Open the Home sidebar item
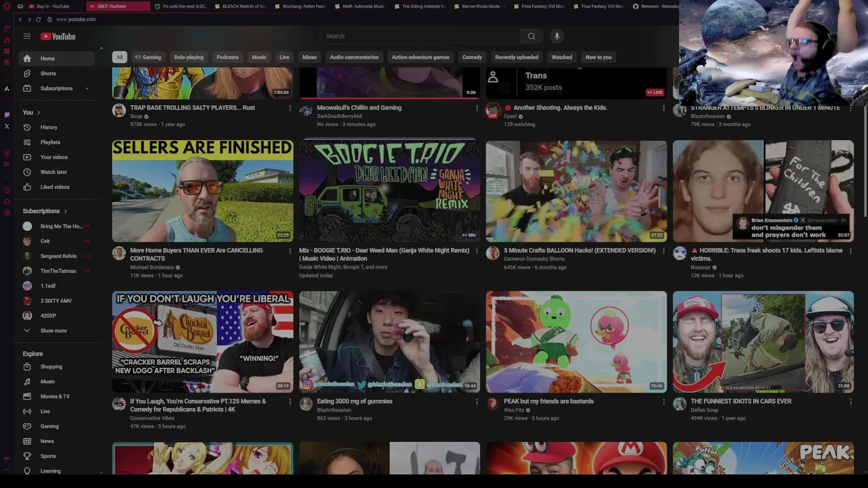 point(56,58)
